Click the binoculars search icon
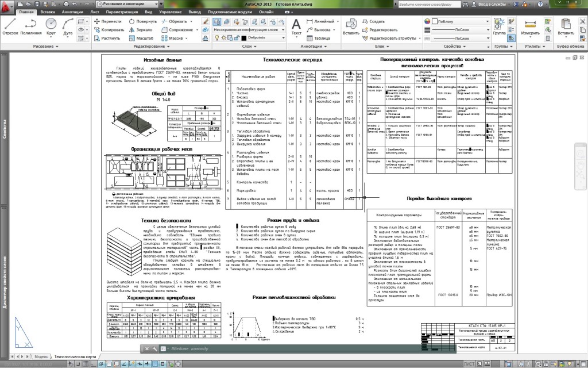Viewport: 588px width, 368px height. (465, 4)
